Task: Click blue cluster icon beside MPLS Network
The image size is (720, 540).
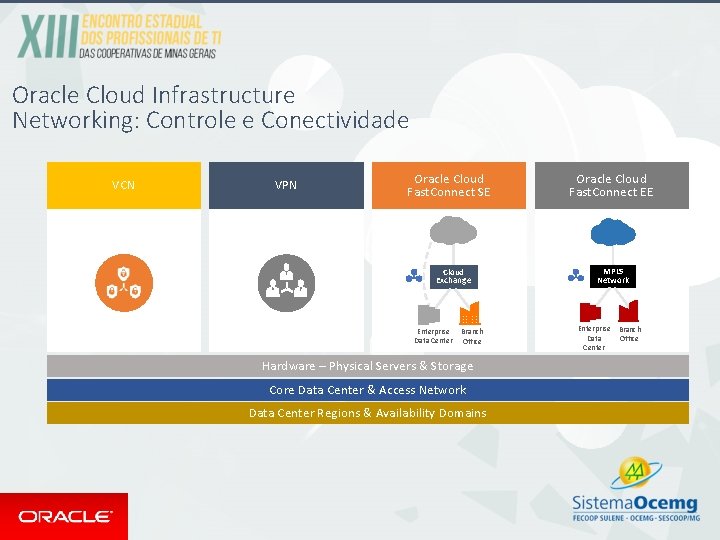Action: point(576,275)
